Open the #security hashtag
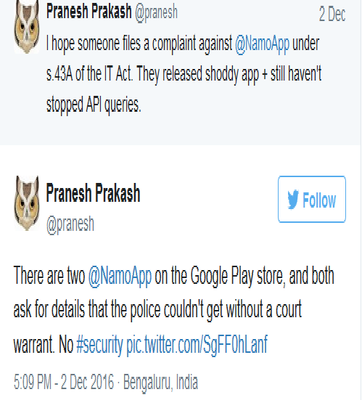 (x=100, y=345)
